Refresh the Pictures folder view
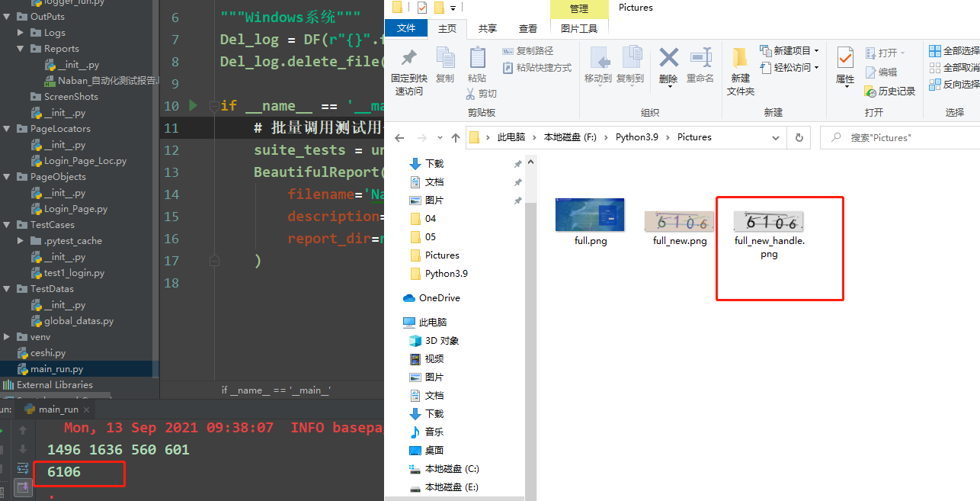The width and height of the screenshot is (980, 501). 799,138
